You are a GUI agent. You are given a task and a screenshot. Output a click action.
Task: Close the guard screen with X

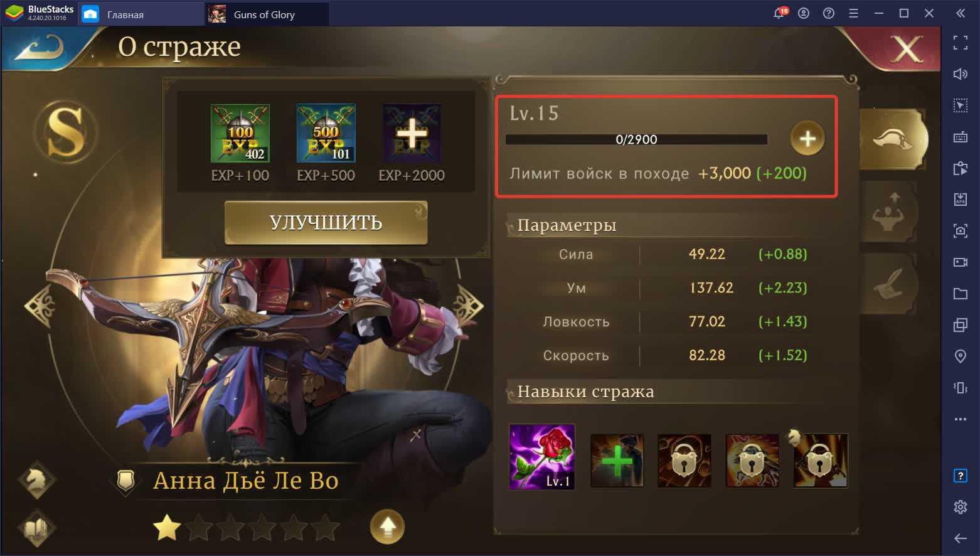[x=907, y=48]
